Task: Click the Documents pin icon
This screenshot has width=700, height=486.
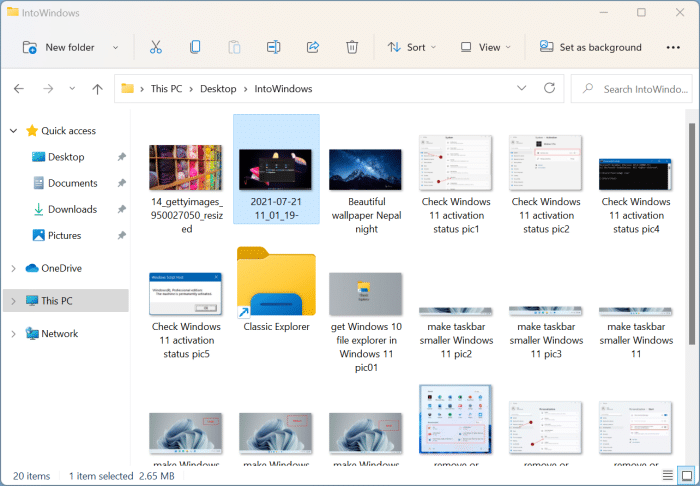Action: (121, 183)
